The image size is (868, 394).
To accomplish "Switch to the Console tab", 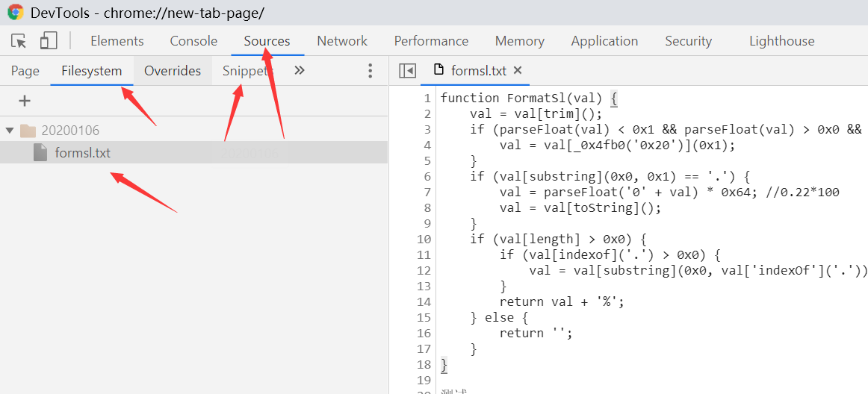I will coord(193,41).
